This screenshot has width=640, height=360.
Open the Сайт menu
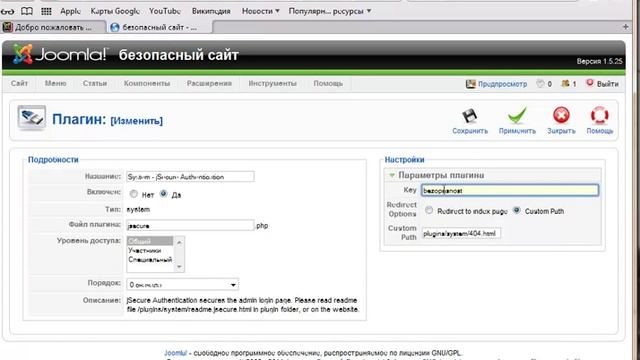click(19, 83)
